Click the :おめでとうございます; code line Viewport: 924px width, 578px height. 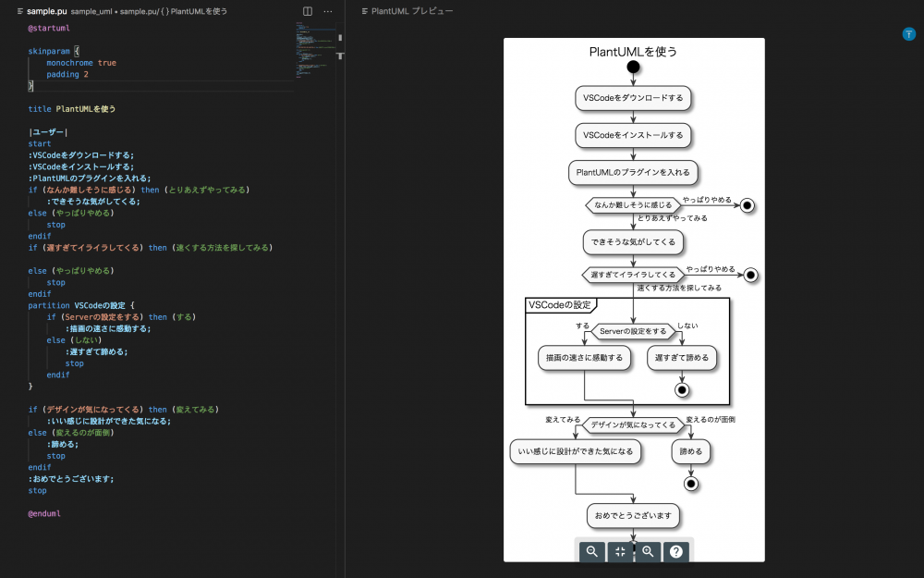[71, 479]
